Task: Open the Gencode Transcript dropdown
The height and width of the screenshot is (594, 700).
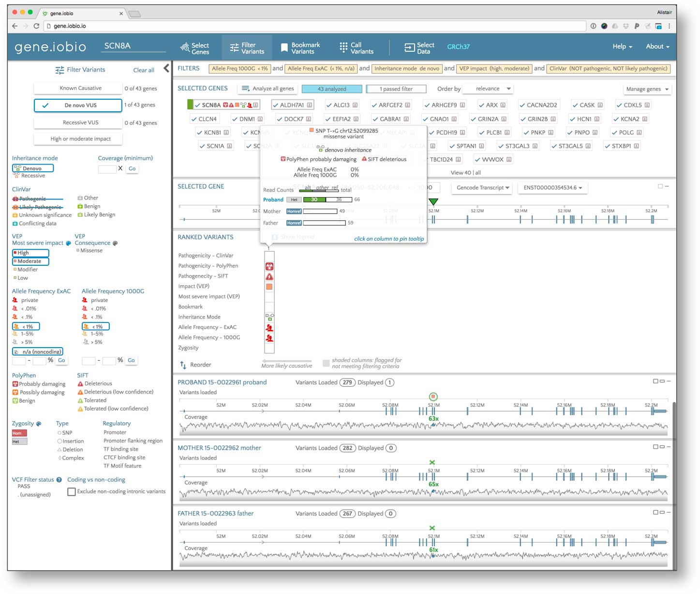Action: pyautogui.click(x=482, y=188)
